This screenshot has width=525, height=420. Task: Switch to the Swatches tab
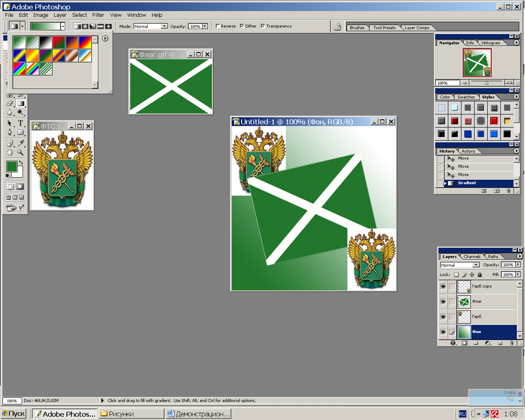466,97
